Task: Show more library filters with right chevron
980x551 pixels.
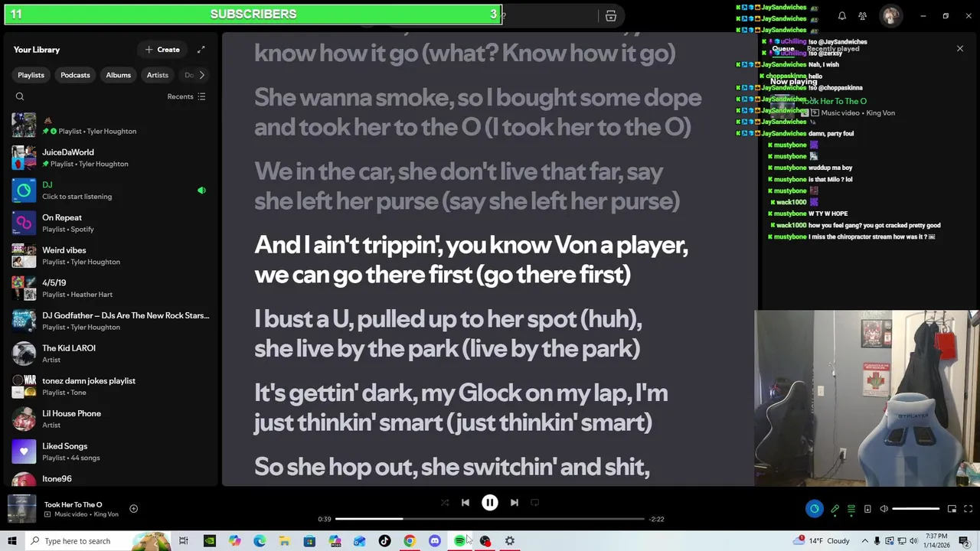Action: click(x=201, y=75)
